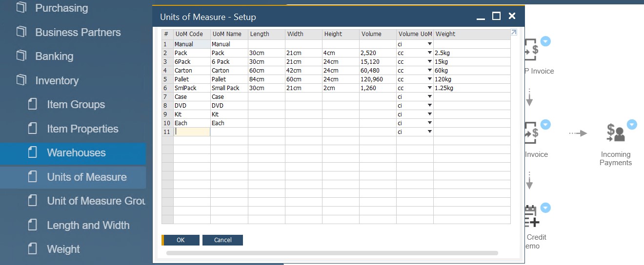Click the Length and Width document icon

33,225
